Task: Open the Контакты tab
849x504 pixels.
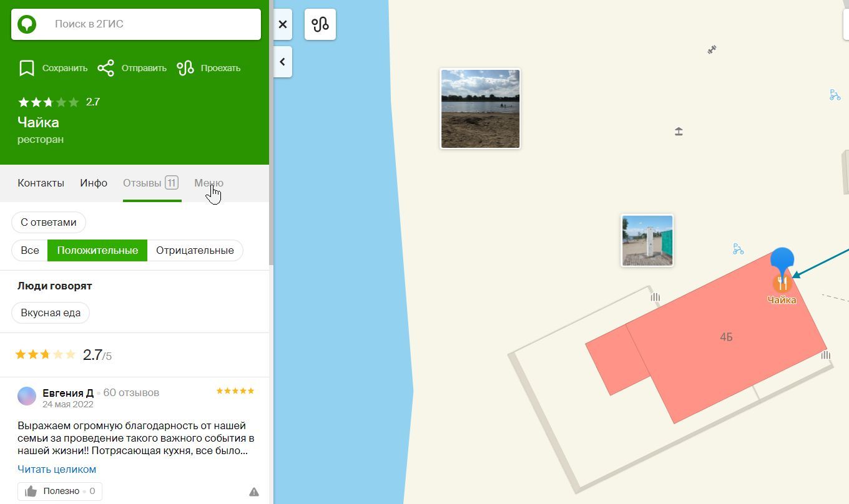Action: [41, 183]
